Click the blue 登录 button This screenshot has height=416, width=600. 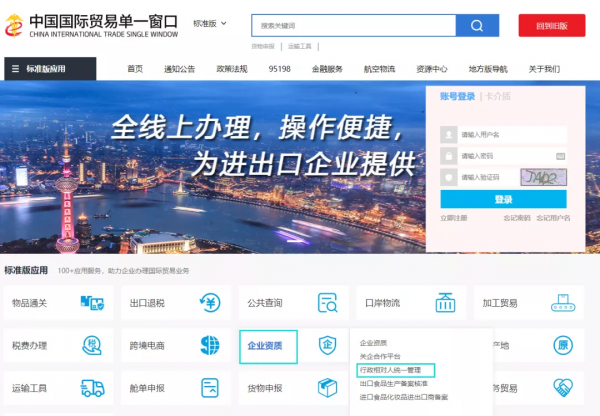(x=503, y=199)
